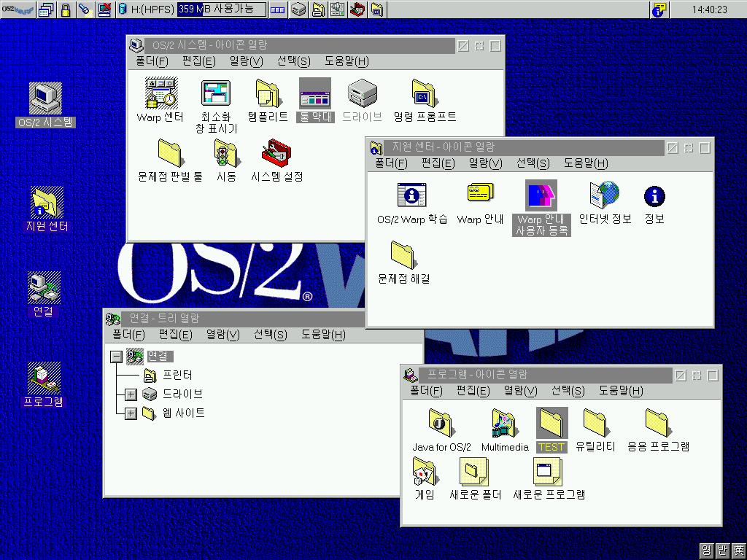Select the 유틸리티 folder
Viewport: 747px width, 560px height.
click(x=595, y=429)
